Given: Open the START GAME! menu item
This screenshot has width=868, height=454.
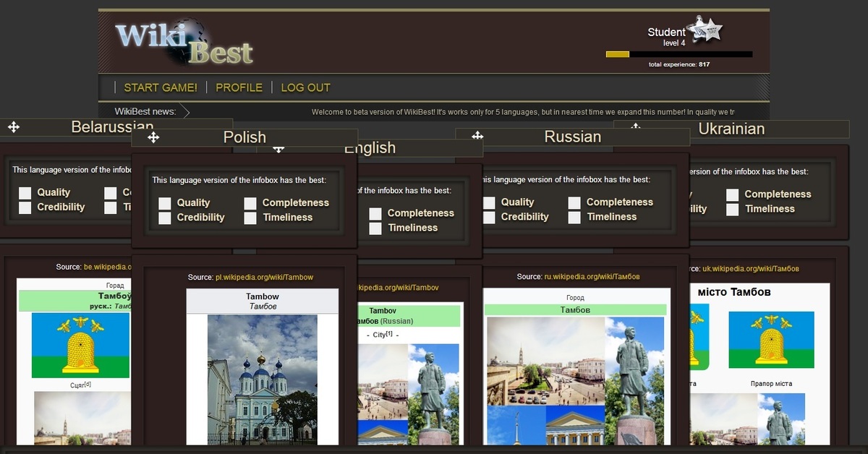Looking at the screenshot, I should tap(160, 87).
